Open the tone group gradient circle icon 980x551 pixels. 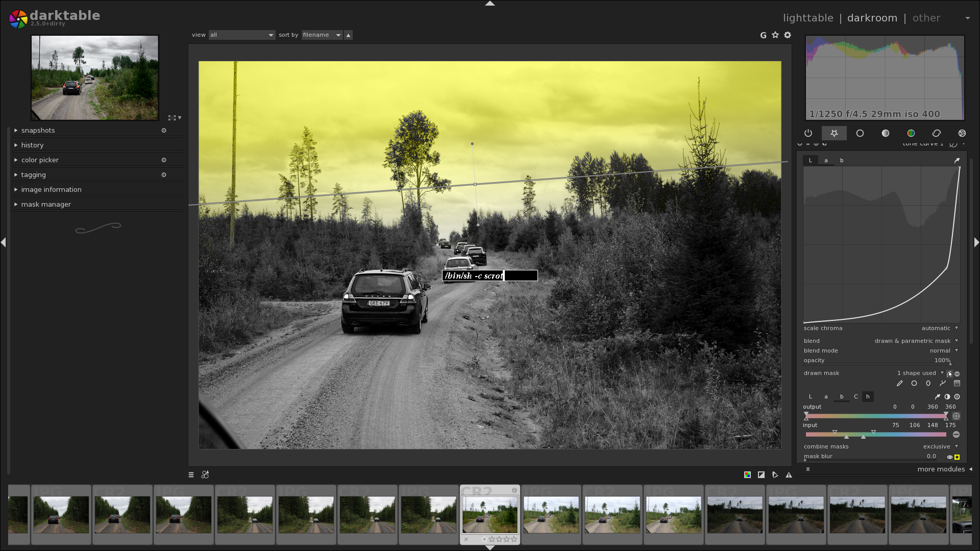click(x=886, y=133)
